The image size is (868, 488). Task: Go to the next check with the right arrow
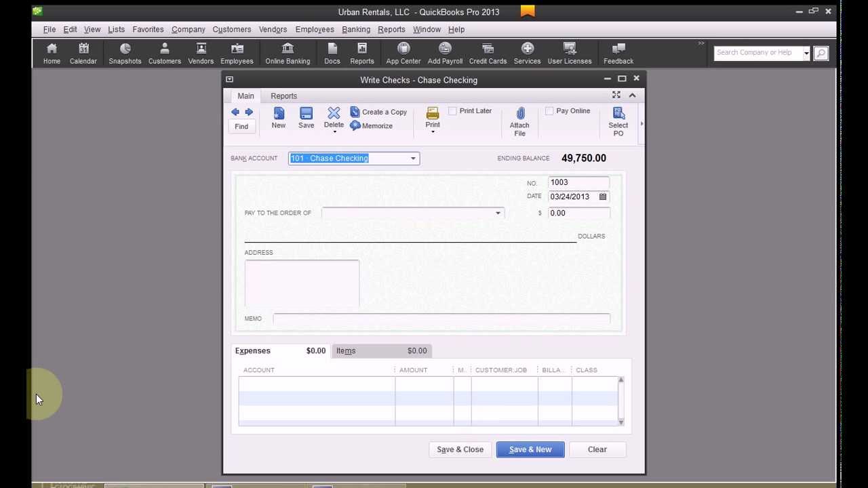(249, 112)
